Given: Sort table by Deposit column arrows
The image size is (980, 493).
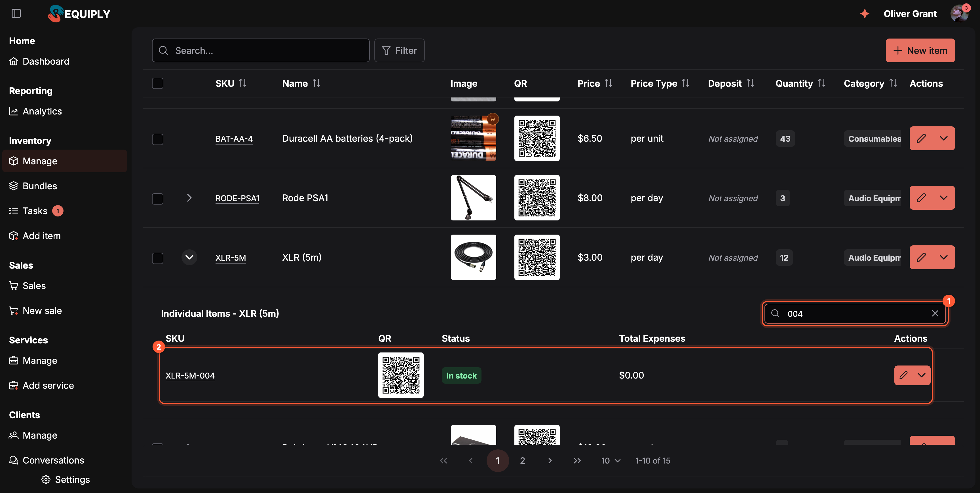Looking at the screenshot, I should coord(750,83).
